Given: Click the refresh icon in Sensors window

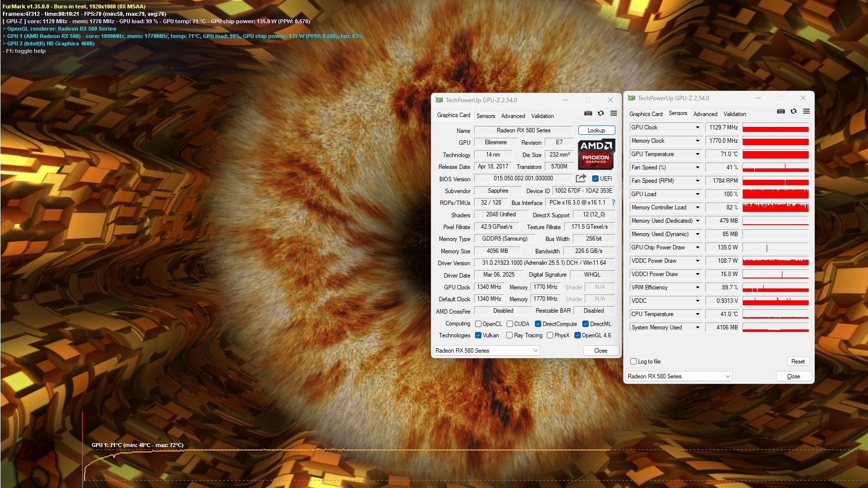Looking at the screenshot, I should pos(793,112).
